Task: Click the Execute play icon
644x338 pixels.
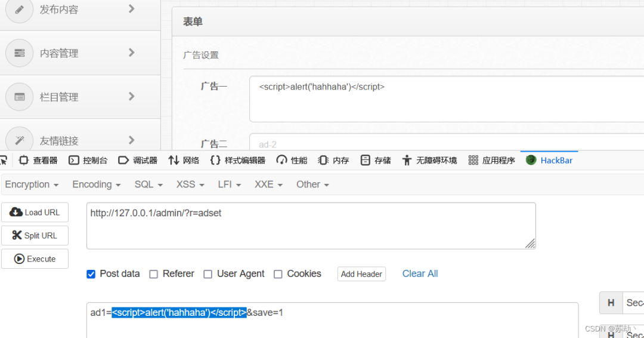Action: coord(19,259)
